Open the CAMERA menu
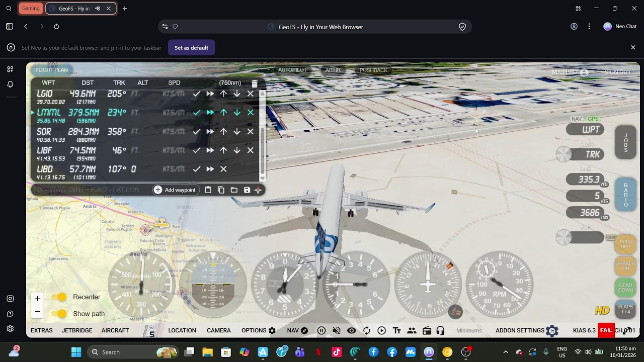Screen dimensions: 644x362 click(219, 330)
